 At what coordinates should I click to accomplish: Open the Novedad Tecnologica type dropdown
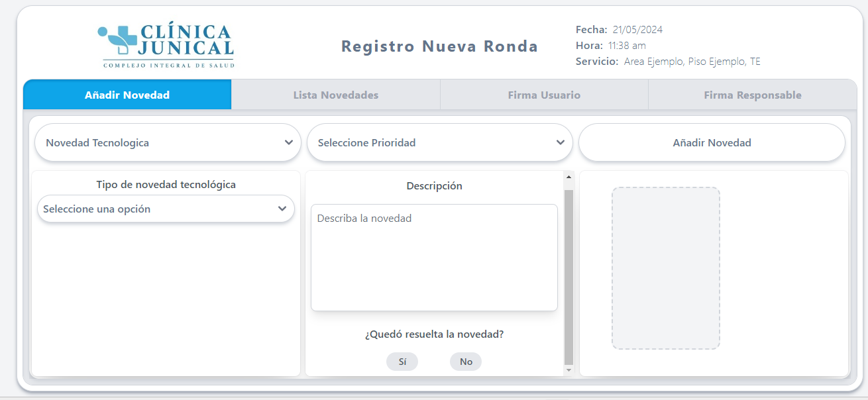tap(168, 142)
